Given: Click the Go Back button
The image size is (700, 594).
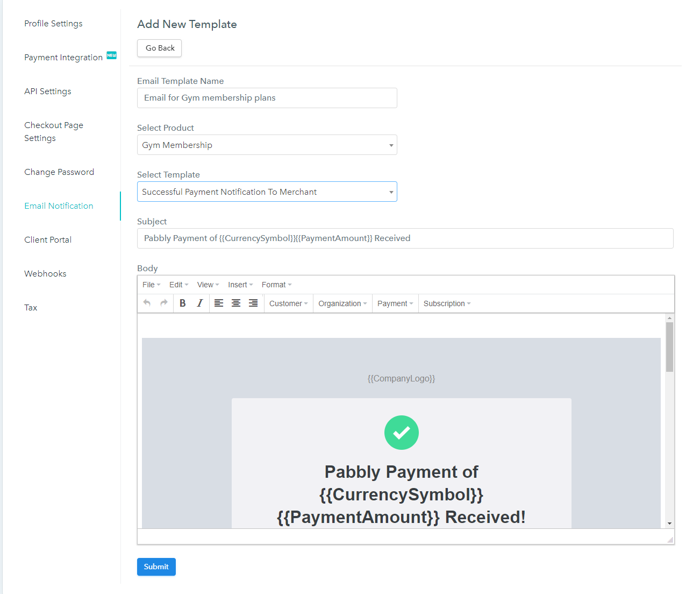Looking at the screenshot, I should pos(160,48).
